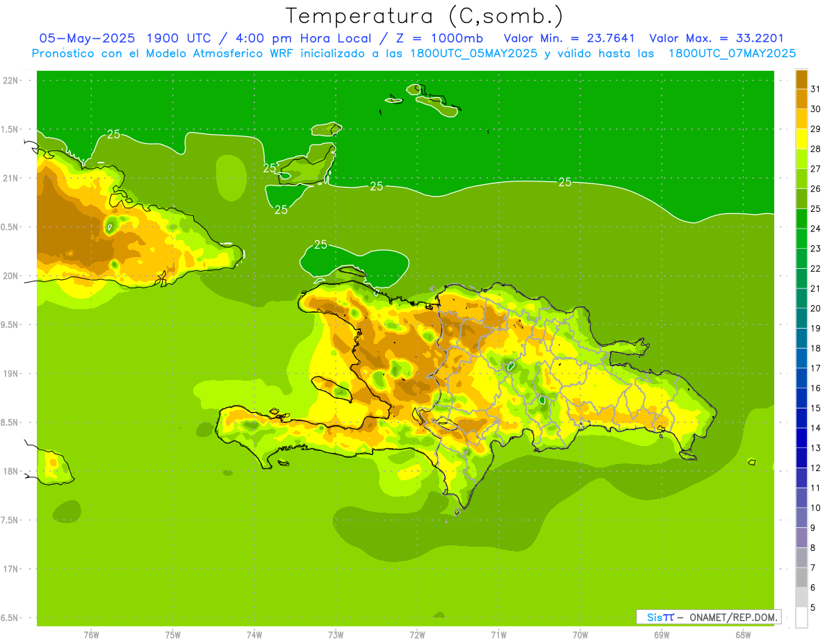Image resolution: width=834 pixels, height=644 pixels.
Task: Click the "9.5N" latitude axis label
Action: pos(10,324)
